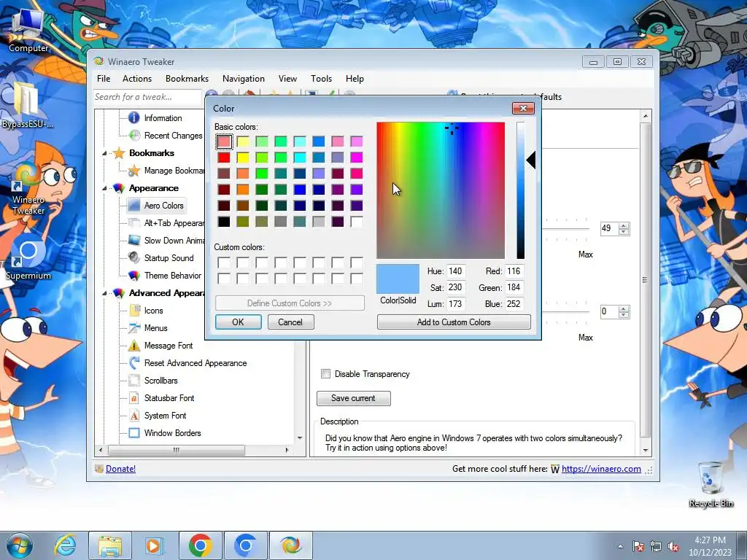This screenshot has width=747, height=560.
Task: Click Add to Custom Colors button
Action: [454, 322]
